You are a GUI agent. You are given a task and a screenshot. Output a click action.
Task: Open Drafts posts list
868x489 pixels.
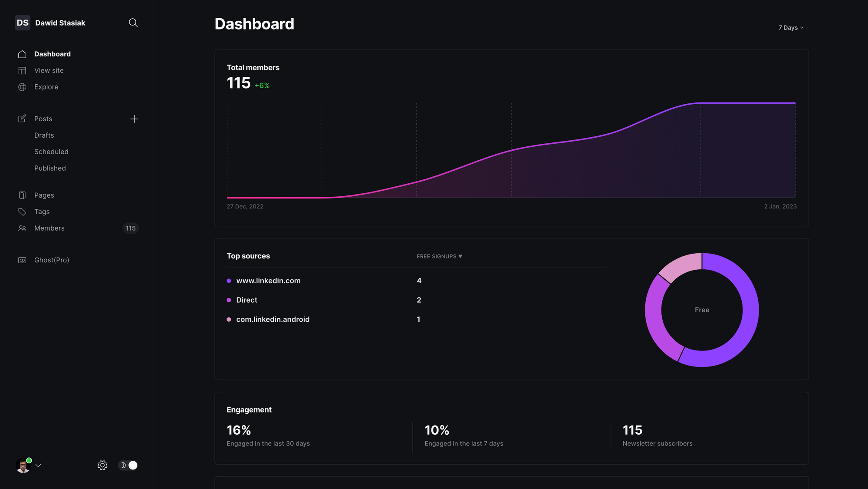pyautogui.click(x=44, y=135)
